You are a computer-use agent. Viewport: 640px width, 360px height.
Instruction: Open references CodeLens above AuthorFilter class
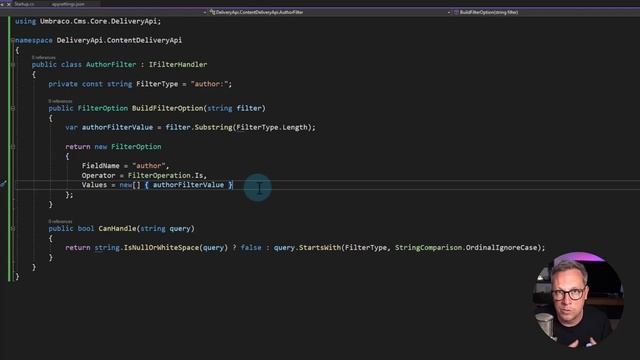(44, 58)
